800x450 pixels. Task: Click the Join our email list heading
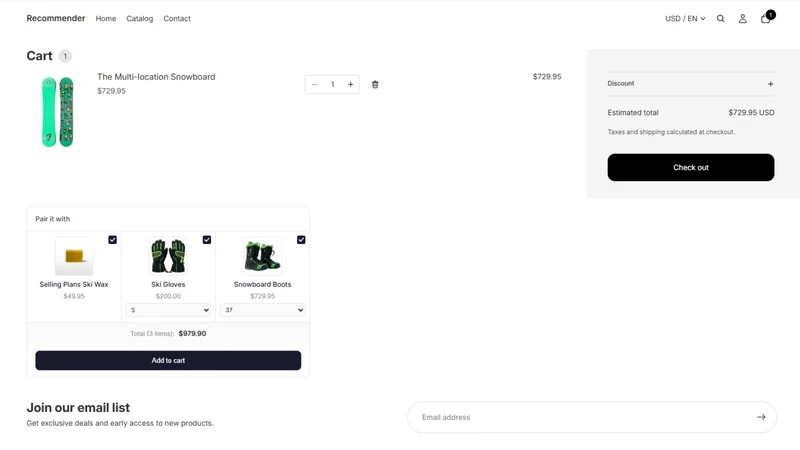(x=78, y=408)
